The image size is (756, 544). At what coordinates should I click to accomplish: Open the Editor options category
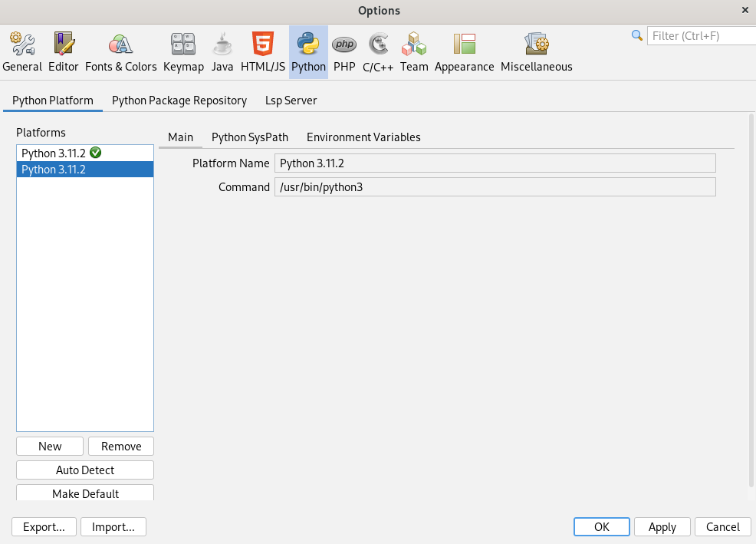(63, 52)
